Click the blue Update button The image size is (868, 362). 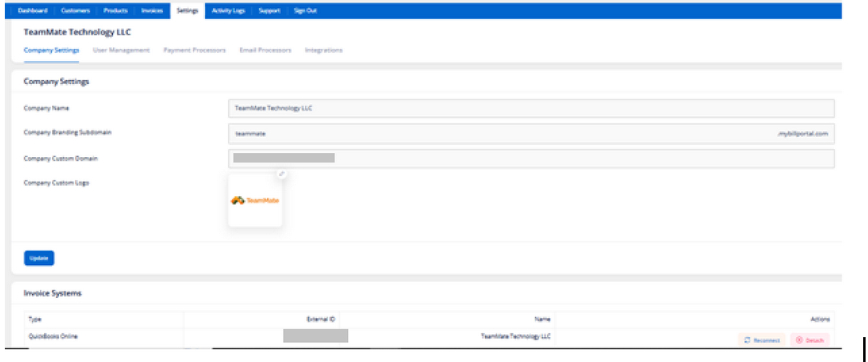click(38, 259)
